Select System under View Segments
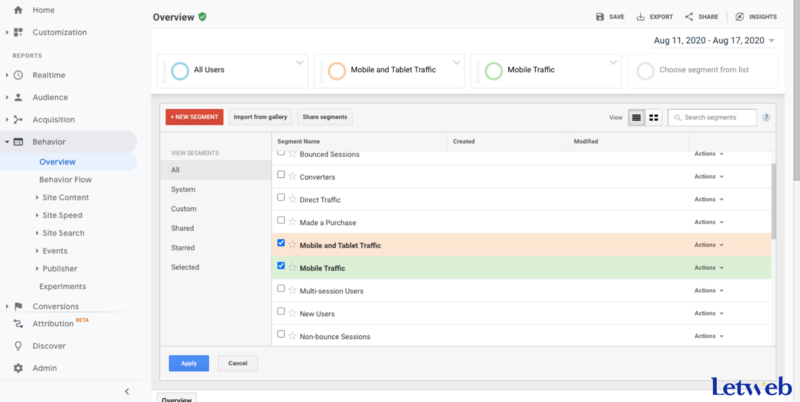This screenshot has width=800, height=402. point(183,189)
